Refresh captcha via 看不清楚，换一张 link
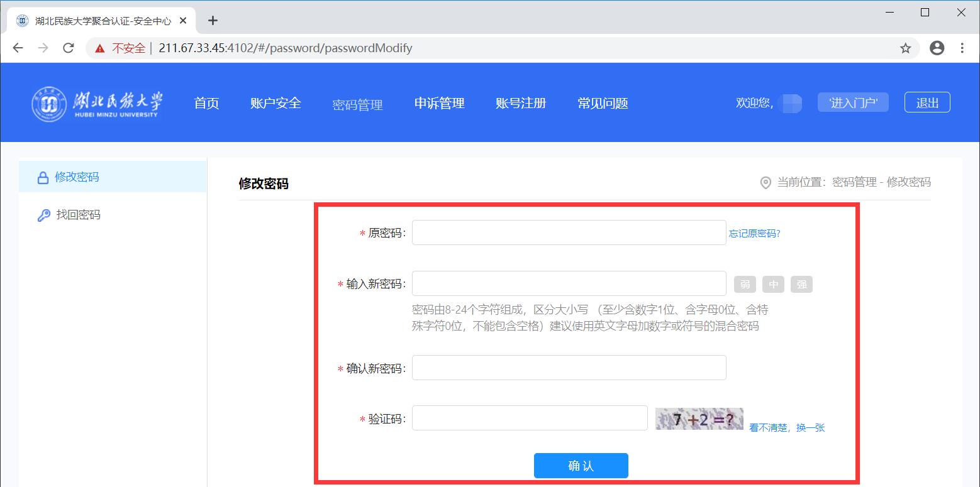 [x=786, y=427]
